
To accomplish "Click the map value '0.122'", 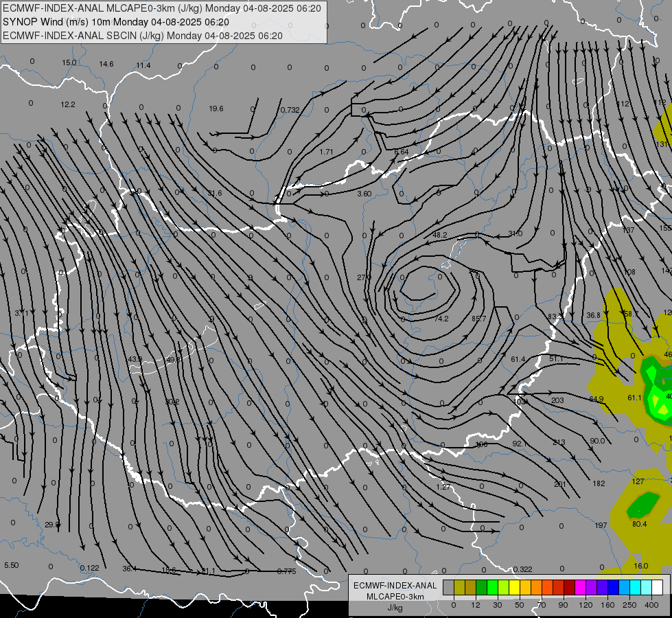I will click(89, 568).
